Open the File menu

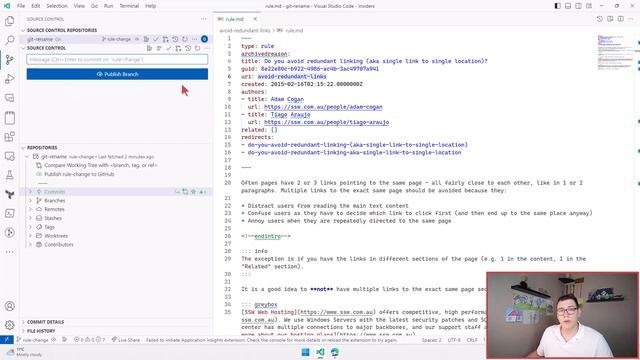(21, 6)
